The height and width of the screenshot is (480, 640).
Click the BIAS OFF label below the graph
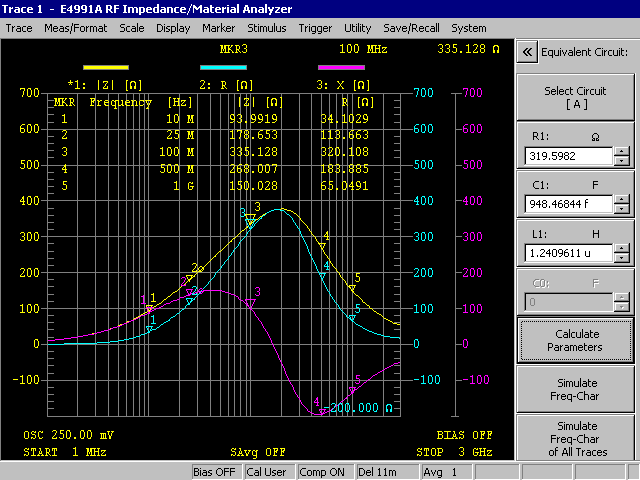pyautogui.click(x=464, y=435)
